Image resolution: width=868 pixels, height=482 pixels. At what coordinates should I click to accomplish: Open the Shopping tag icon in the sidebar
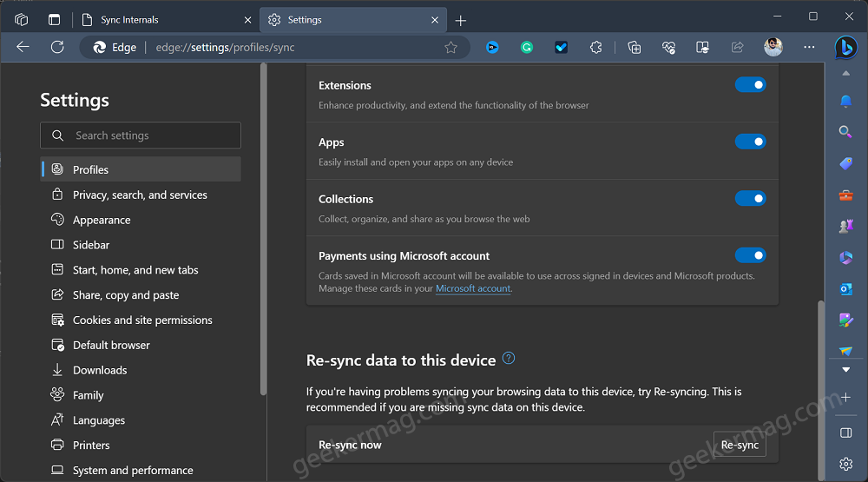coord(845,163)
